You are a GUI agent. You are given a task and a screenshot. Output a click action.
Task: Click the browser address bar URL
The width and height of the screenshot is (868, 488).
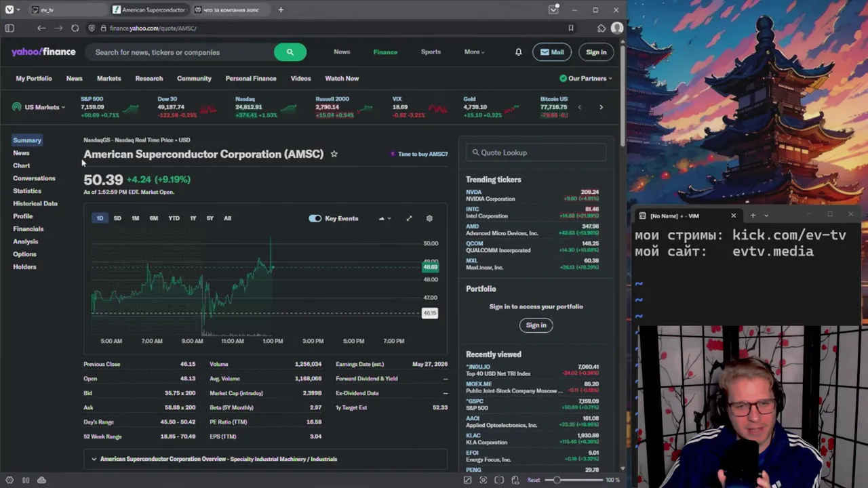[x=153, y=28]
